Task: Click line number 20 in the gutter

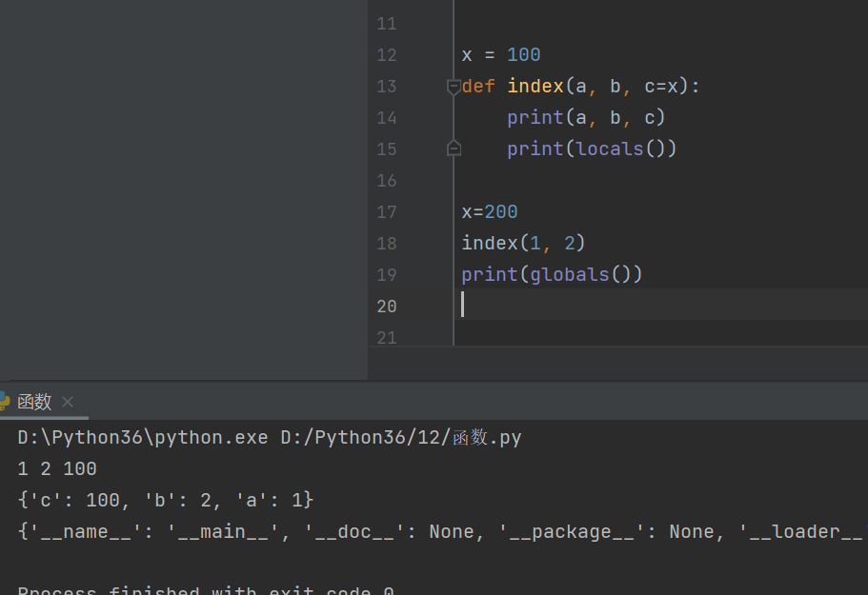Action: click(387, 307)
